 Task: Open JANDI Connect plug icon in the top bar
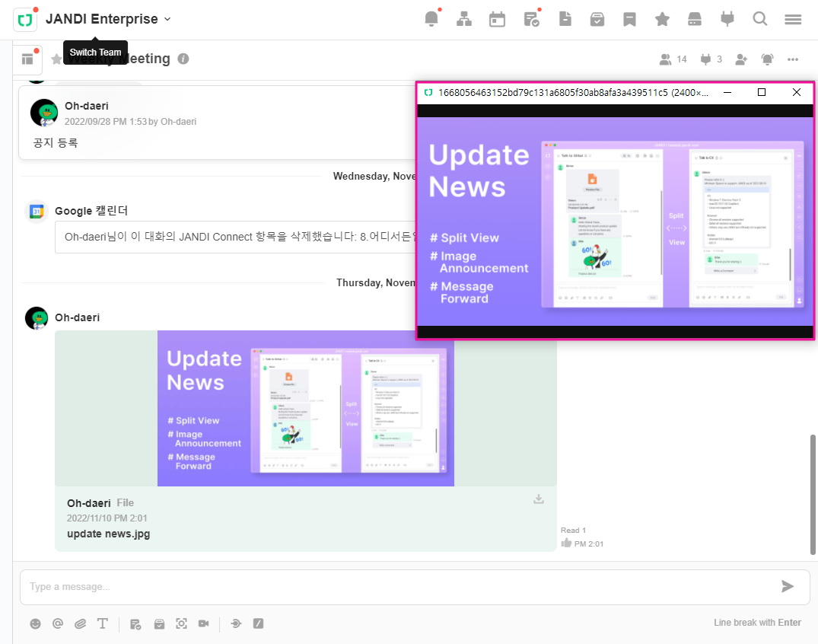[727, 19]
